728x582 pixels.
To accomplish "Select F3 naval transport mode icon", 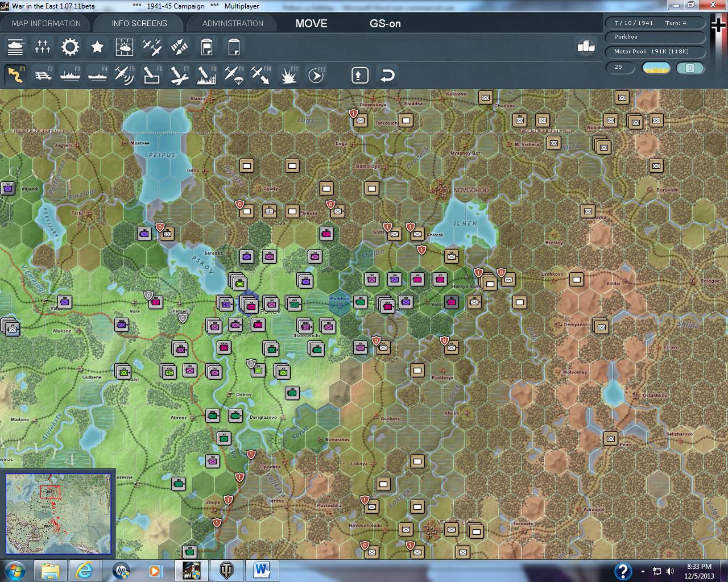I will (70, 75).
